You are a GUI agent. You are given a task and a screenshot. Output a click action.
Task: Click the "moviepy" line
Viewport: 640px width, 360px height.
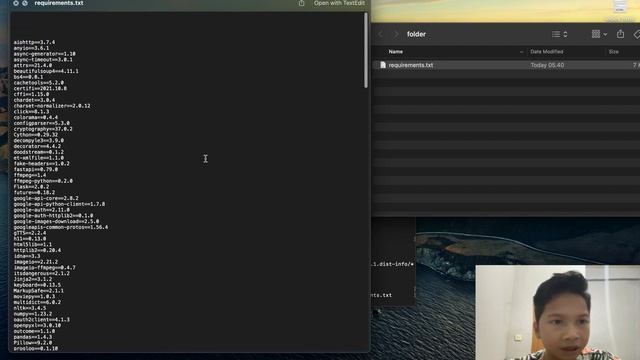34,296
